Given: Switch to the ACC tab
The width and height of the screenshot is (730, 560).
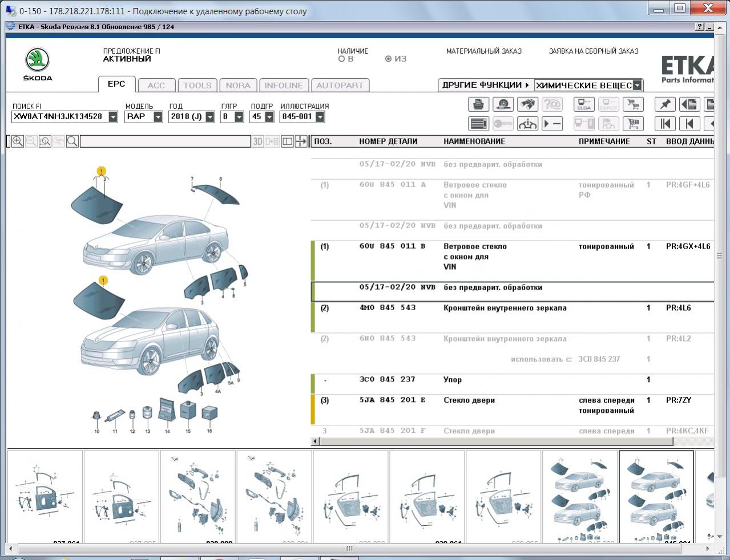Looking at the screenshot, I should tap(156, 86).
